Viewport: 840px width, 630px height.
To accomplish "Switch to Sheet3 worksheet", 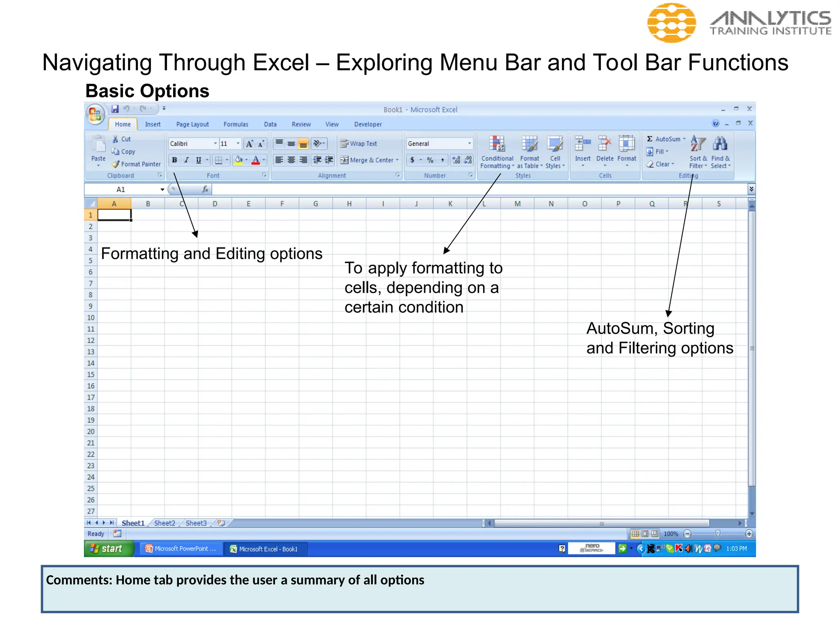I will click(196, 523).
